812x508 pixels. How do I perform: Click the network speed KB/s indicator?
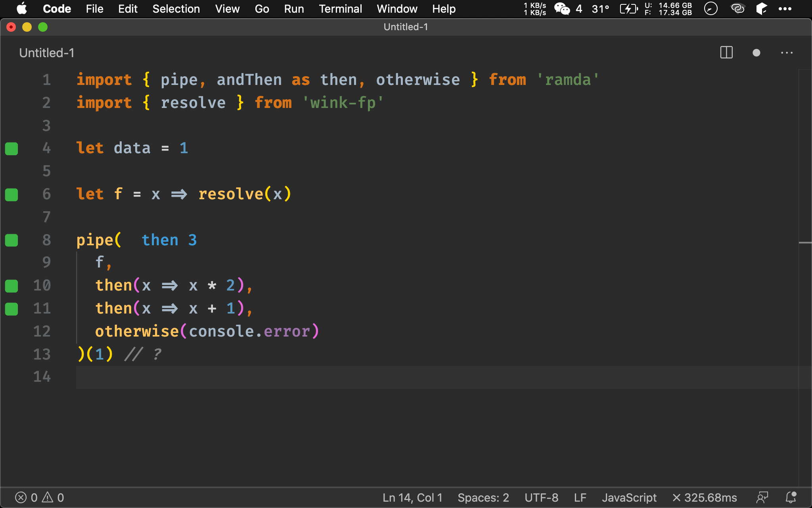tap(535, 9)
